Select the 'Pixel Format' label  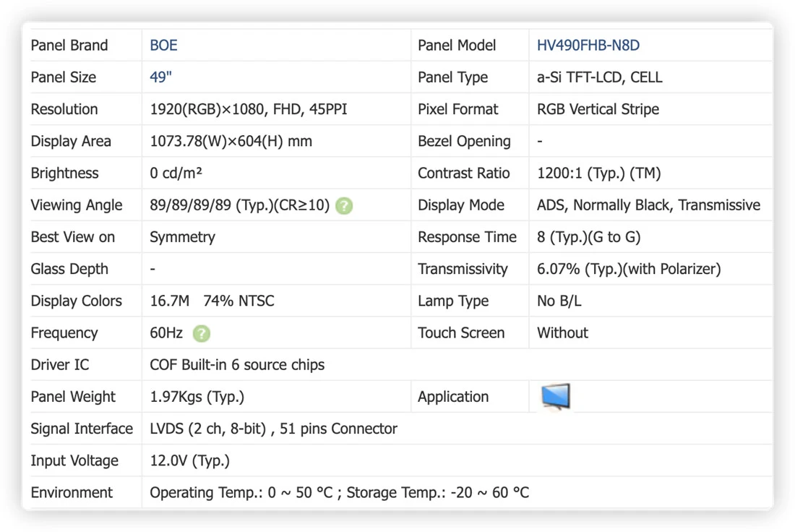457,109
